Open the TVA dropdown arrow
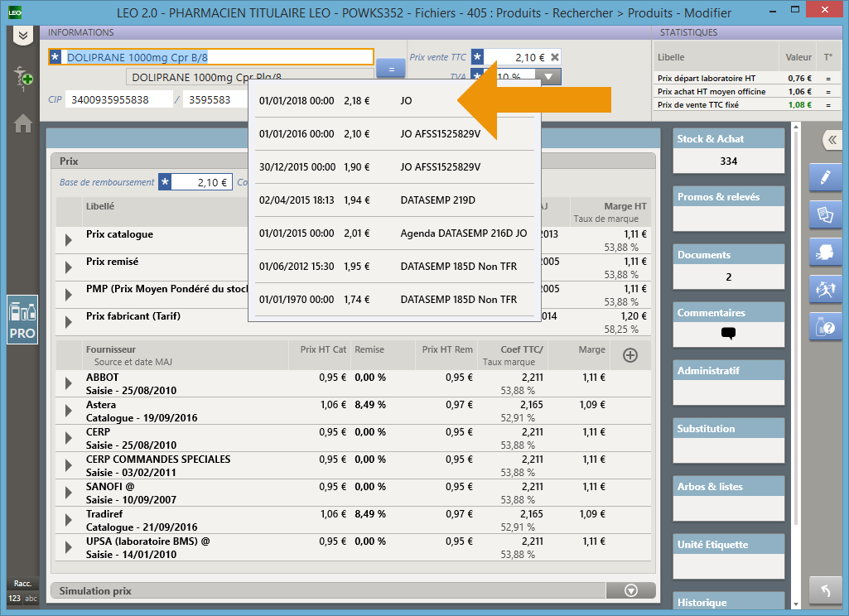Viewport: 849px width, 616px height. 548,76
